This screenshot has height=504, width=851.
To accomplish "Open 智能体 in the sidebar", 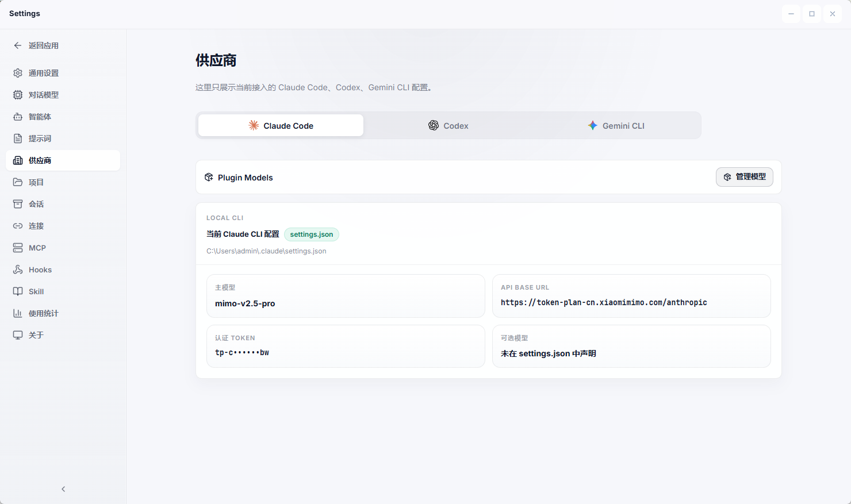I will pos(63,117).
